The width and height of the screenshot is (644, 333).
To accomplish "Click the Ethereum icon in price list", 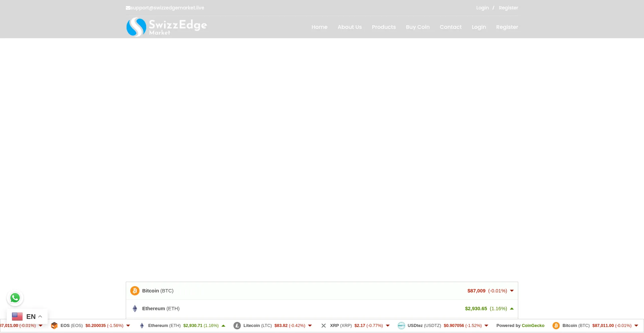I will [x=135, y=309].
